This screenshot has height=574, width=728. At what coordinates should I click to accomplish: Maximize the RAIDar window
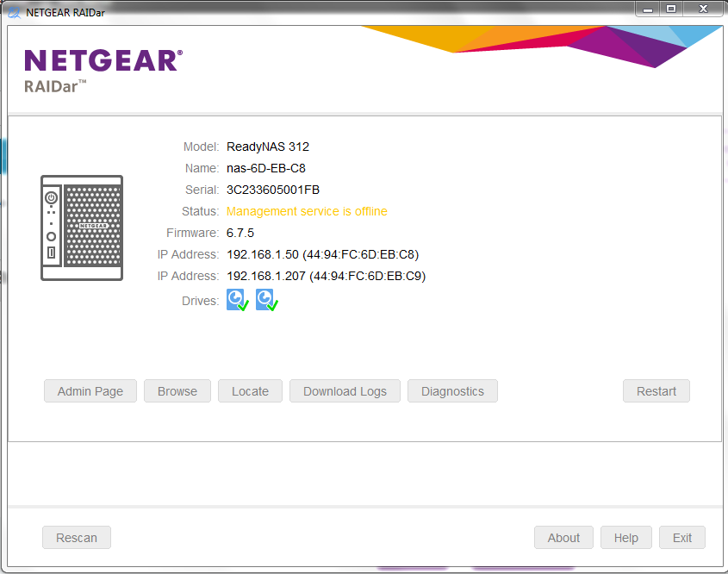coord(671,8)
